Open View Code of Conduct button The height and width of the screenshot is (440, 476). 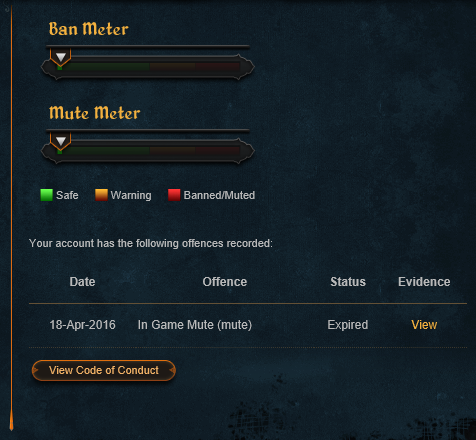coord(104,370)
